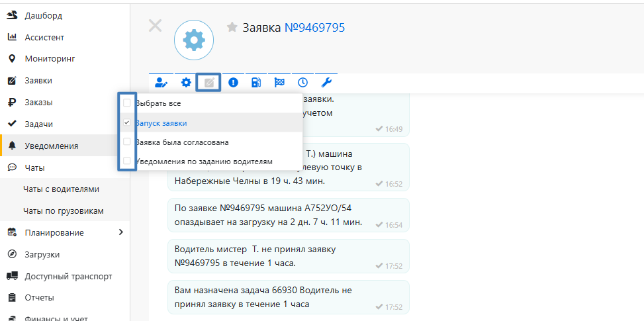Image resolution: width=644 pixels, height=321 pixels.
Task: Open the wrench toolbar filter
Action: (x=326, y=83)
